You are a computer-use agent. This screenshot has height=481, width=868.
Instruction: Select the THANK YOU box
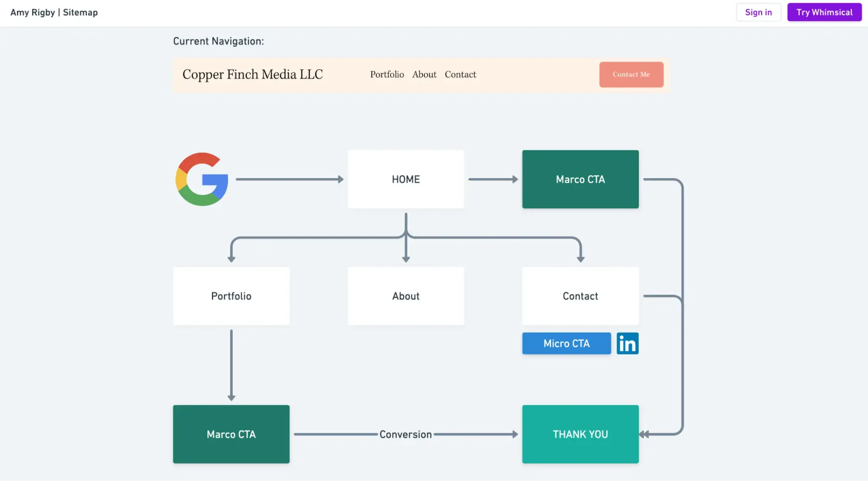tap(580, 434)
